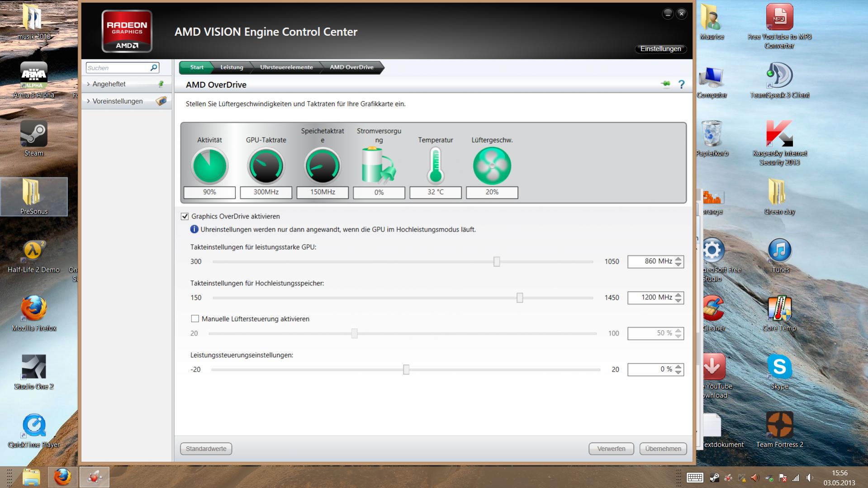Click Verwerfen button
The height and width of the screenshot is (488, 868).
click(611, 449)
